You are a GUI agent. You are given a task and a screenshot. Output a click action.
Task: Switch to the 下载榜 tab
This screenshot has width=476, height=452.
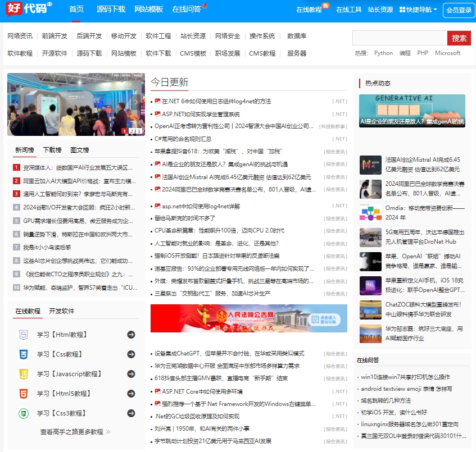coord(52,150)
